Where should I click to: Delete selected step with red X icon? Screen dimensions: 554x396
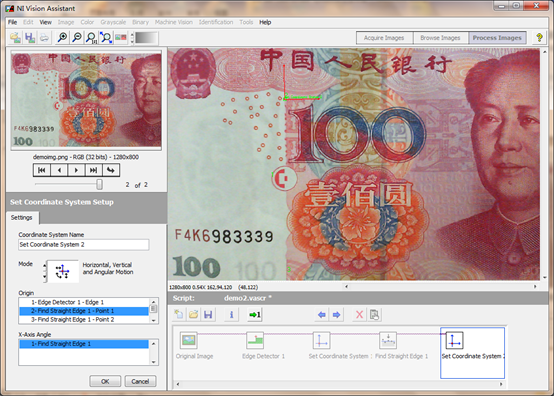point(359,314)
